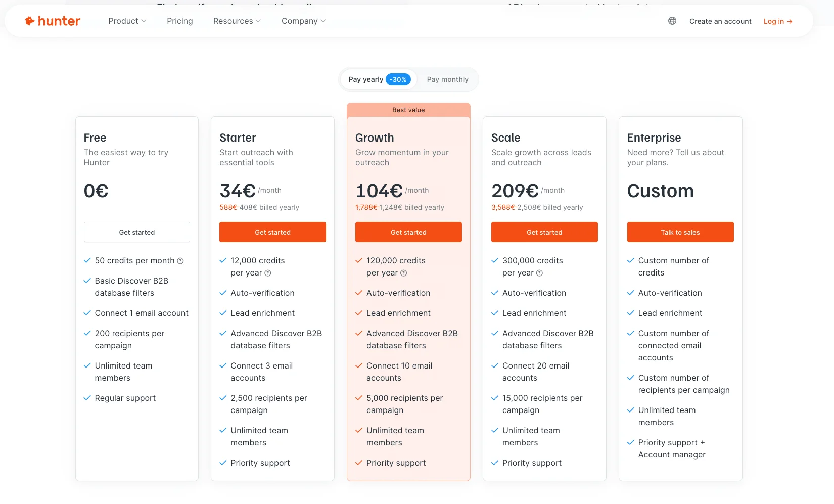Viewport: 834px width, 504px height.
Task: Click '15,000 recipients per campaign' feature
Action: 542,404
